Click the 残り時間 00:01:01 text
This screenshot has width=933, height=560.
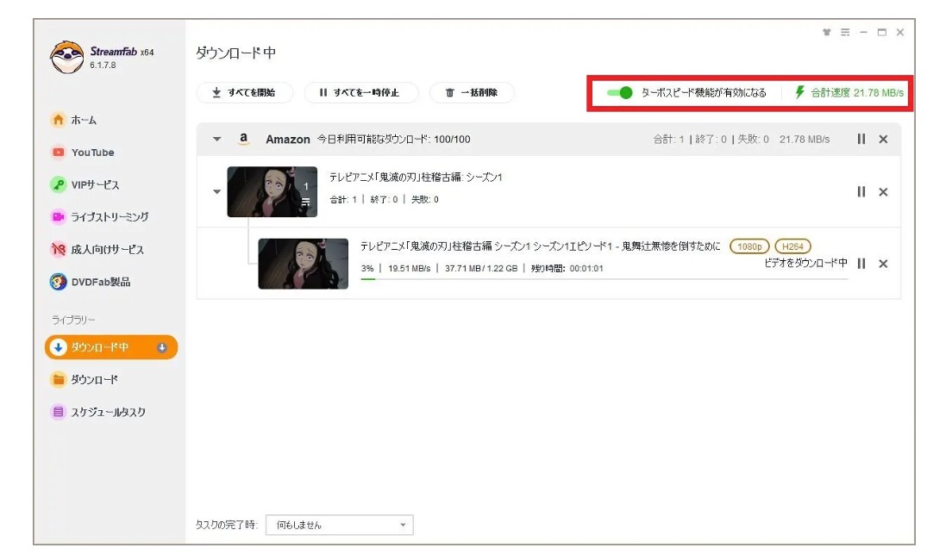[x=567, y=269]
